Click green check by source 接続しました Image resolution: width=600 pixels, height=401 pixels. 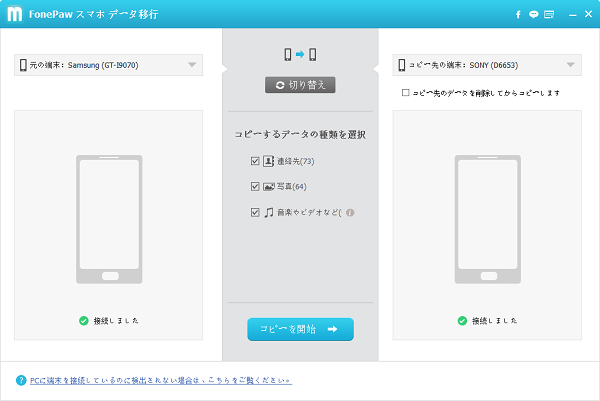pyautogui.click(x=84, y=321)
